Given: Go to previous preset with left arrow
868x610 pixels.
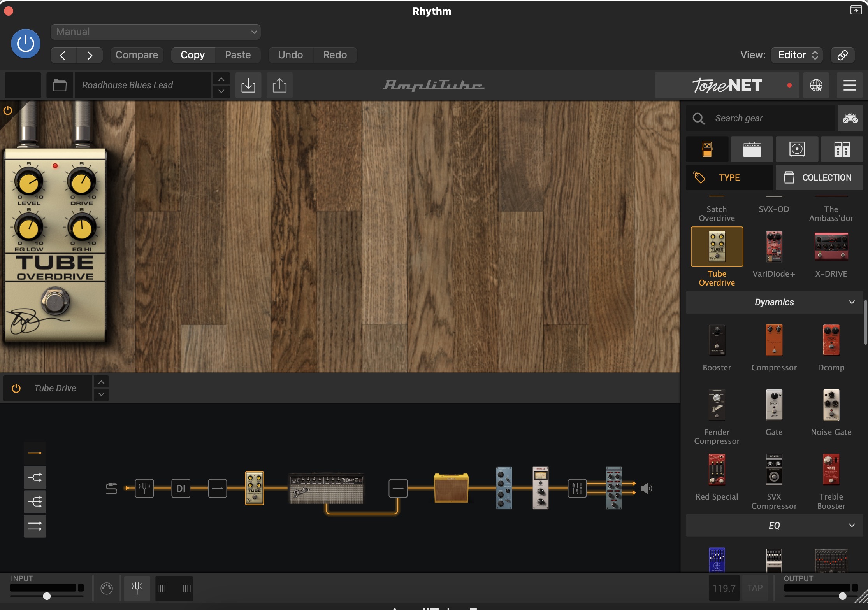Looking at the screenshot, I should (x=63, y=55).
